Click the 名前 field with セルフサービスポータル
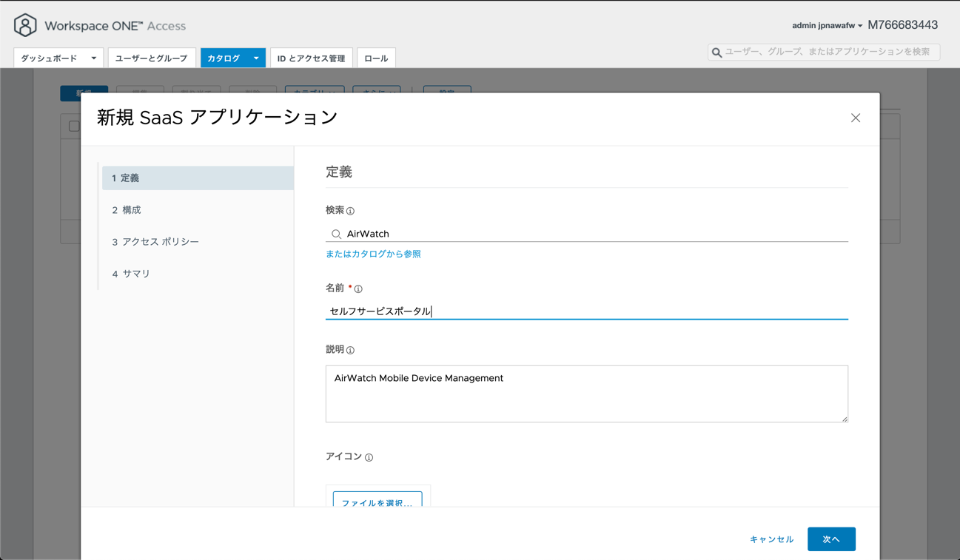960x560 pixels. 587,311
